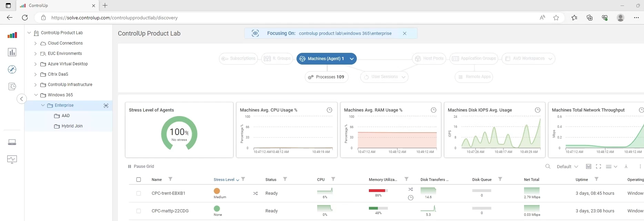Open the CPC-trent-EBXB1 machine name
644x221 pixels.
(169, 193)
